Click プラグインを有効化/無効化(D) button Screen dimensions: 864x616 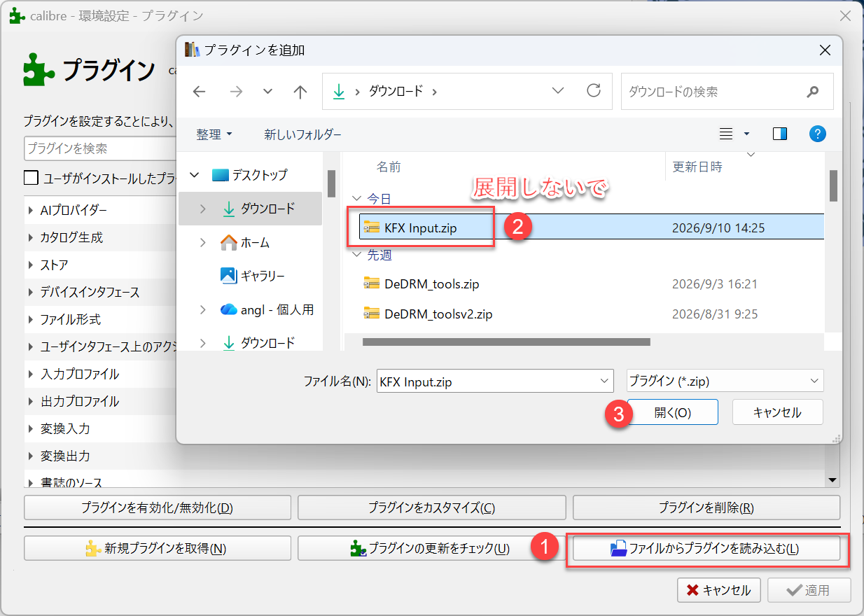158,507
